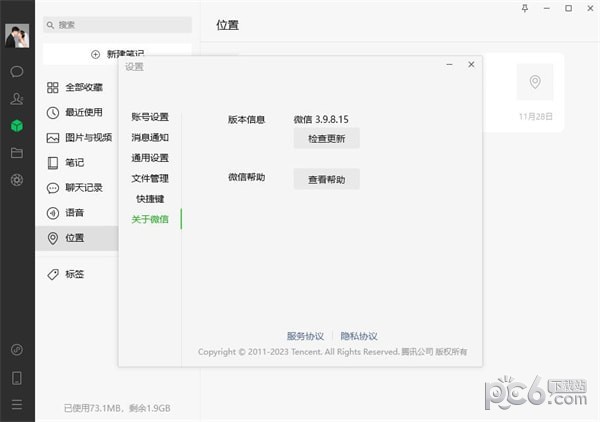Click the picture icon beside 图片与视频
The width and height of the screenshot is (600, 422).
[53, 138]
